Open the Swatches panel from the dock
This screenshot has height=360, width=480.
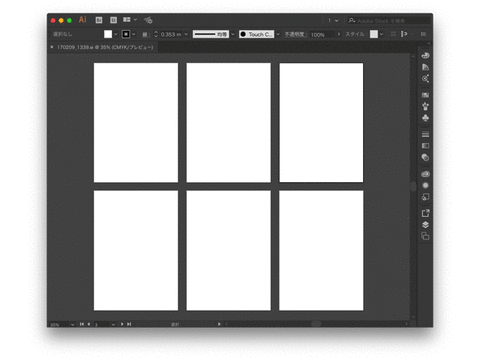pos(425,95)
